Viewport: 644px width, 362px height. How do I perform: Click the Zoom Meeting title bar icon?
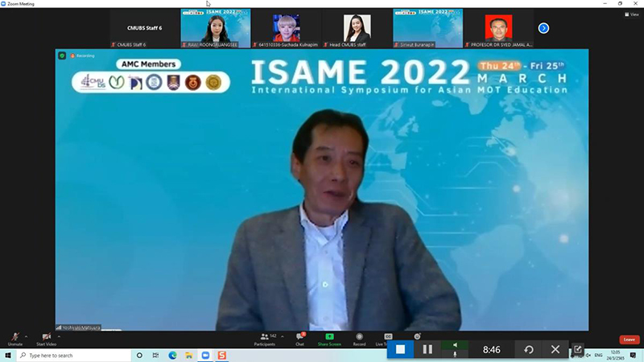pyautogui.click(x=3, y=4)
